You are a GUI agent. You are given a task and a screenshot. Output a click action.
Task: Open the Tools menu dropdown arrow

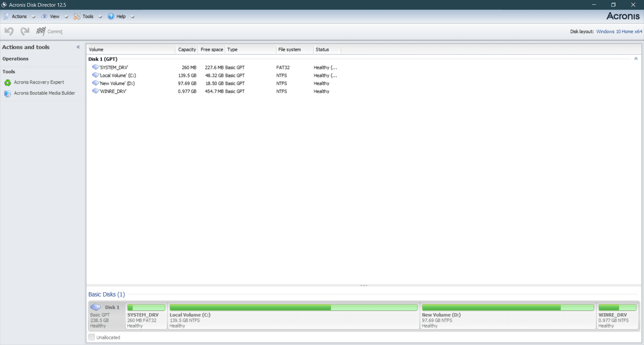pos(100,17)
